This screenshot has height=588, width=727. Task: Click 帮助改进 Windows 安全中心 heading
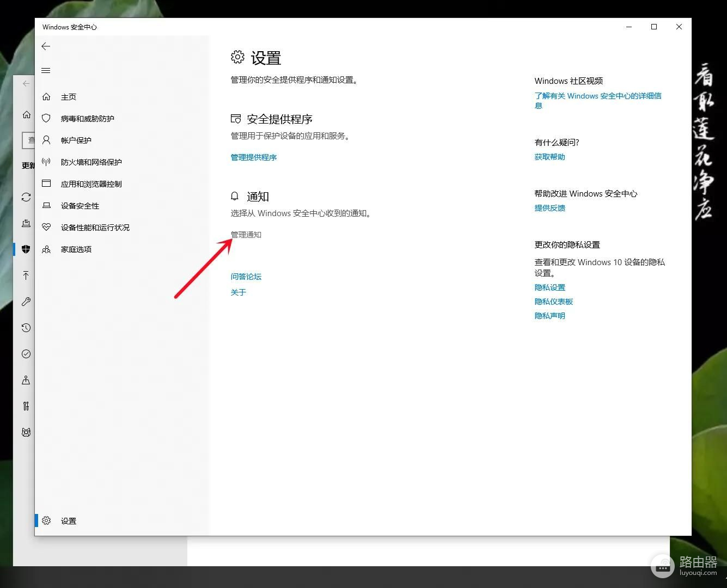point(586,193)
